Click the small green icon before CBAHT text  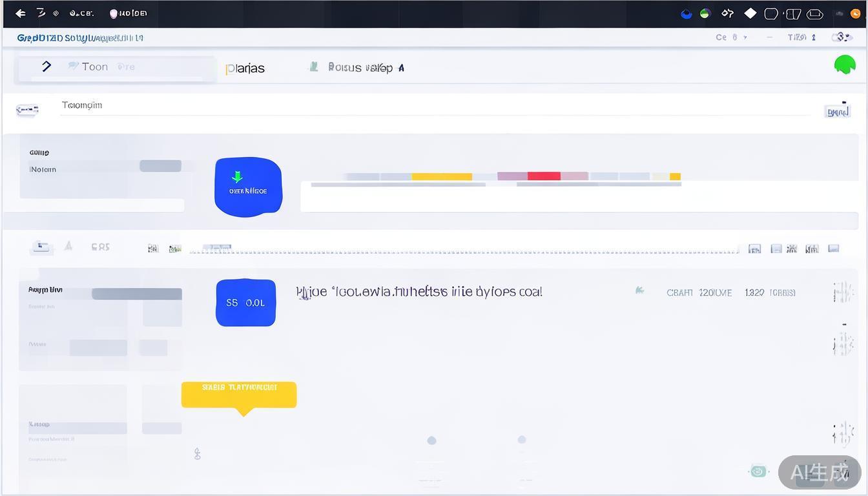pos(639,291)
